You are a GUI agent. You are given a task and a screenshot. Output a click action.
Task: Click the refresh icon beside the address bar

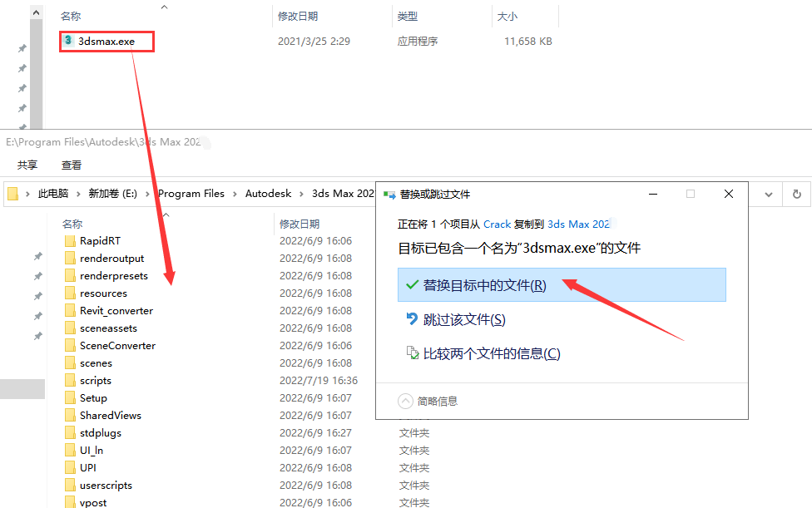(796, 193)
